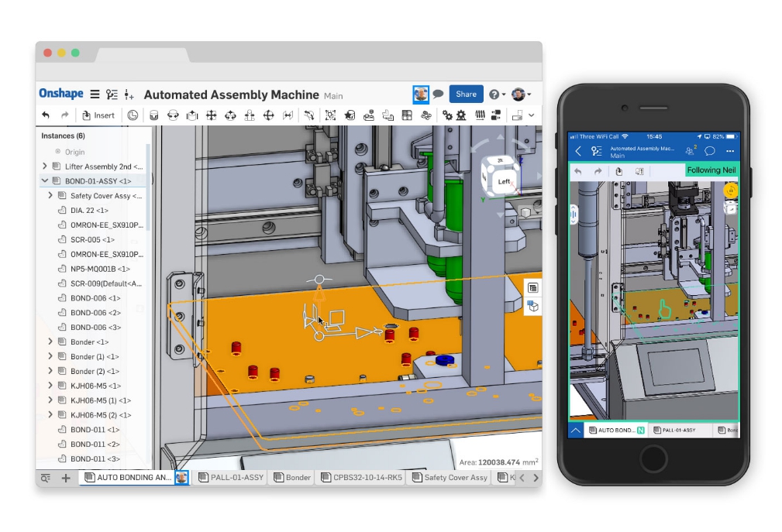The height and width of the screenshot is (532, 782).
Task: Open the three-dot menu on the phone
Action: point(730,151)
